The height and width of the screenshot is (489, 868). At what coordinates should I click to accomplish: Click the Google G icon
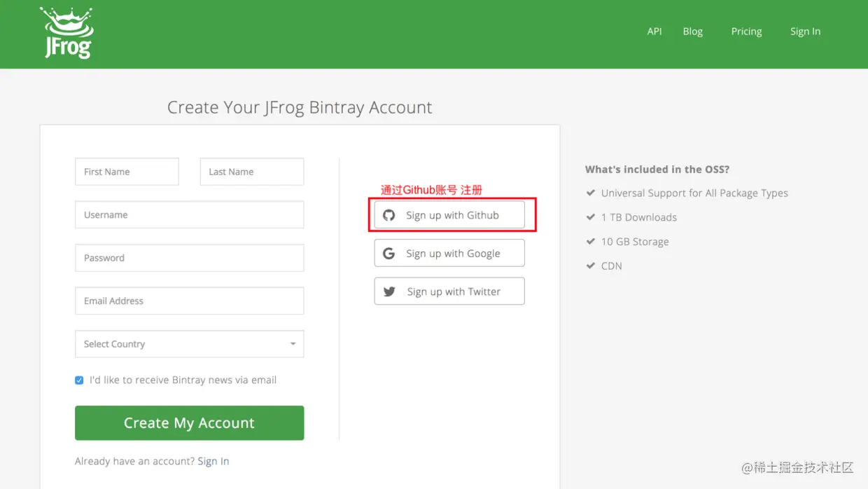click(x=389, y=254)
